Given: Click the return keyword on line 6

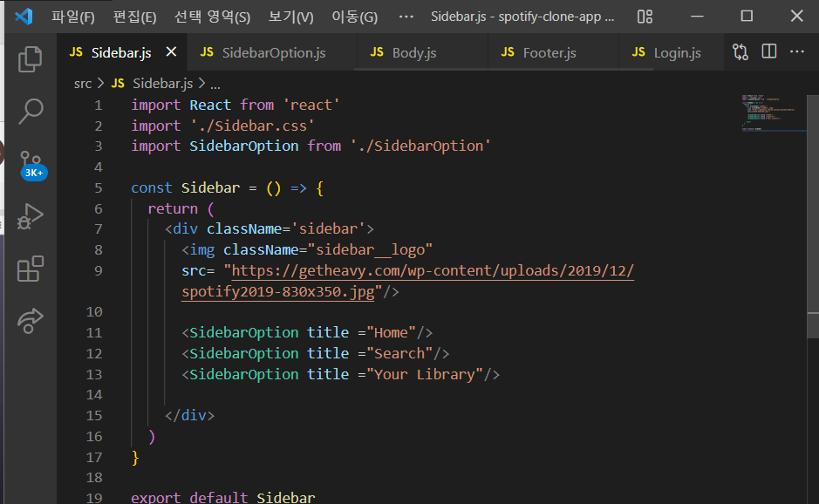Looking at the screenshot, I should tap(173, 209).
